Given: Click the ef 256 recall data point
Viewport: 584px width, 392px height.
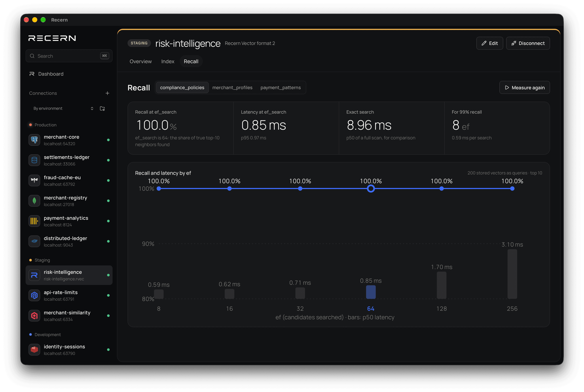Looking at the screenshot, I should coord(512,189).
